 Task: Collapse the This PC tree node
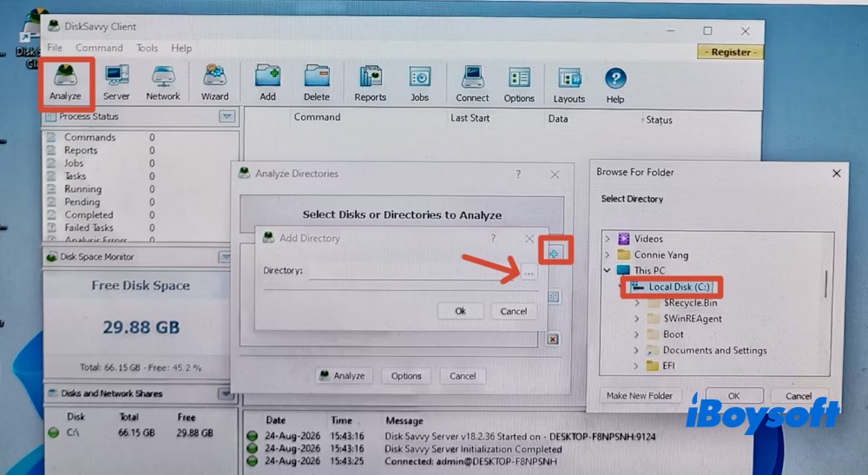coord(608,270)
